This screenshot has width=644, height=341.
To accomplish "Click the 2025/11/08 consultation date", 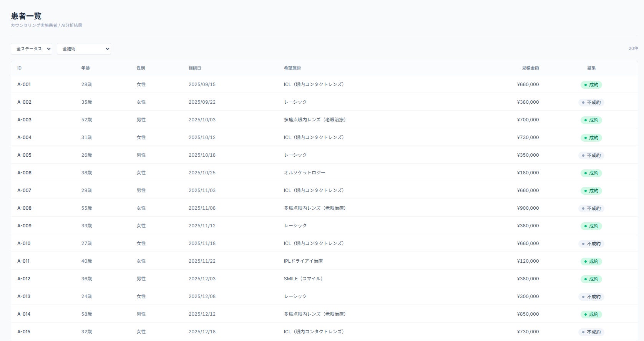I will [x=202, y=208].
